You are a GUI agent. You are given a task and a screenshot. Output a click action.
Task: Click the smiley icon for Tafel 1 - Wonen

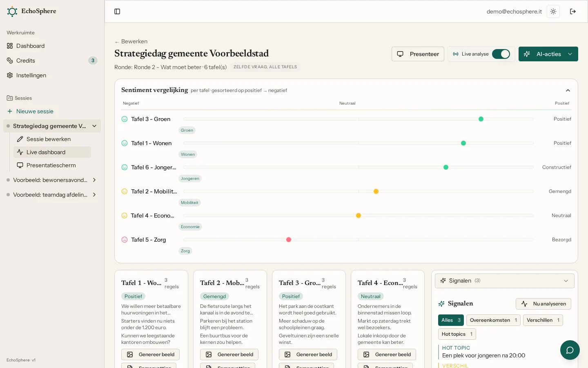[125, 143]
